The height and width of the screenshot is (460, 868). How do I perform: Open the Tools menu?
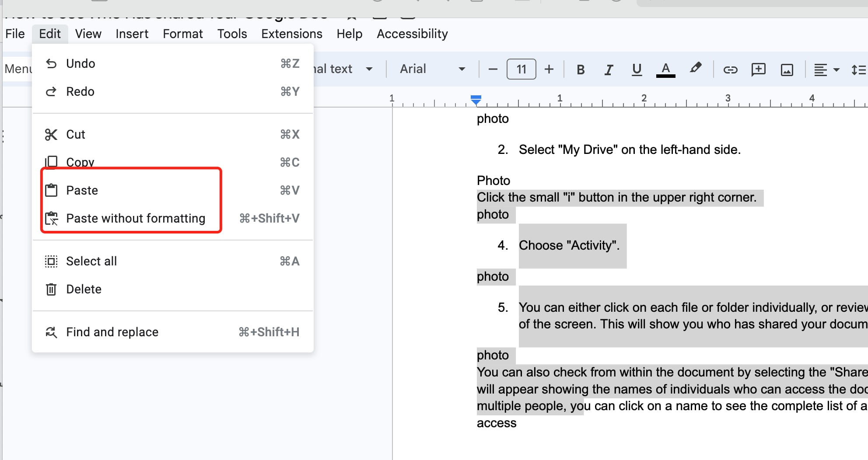click(x=232, y=34)
